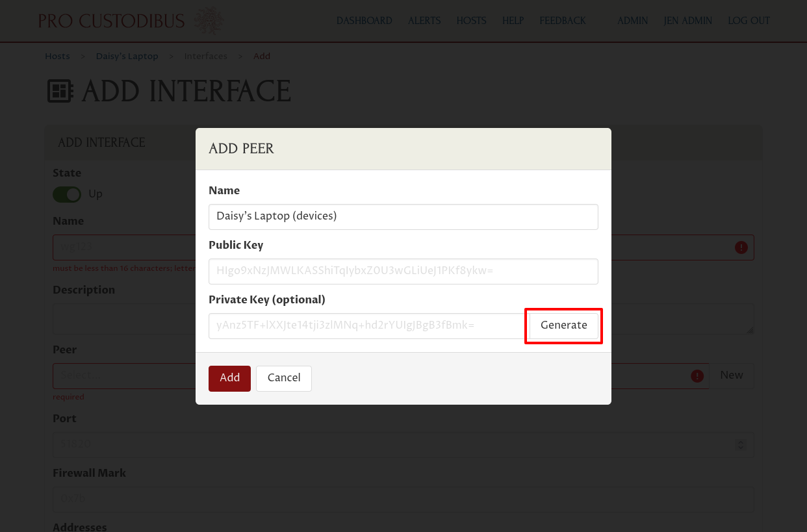Open the Admin nav item
Viewport: 807px width, 532px height.
[632, 21]
